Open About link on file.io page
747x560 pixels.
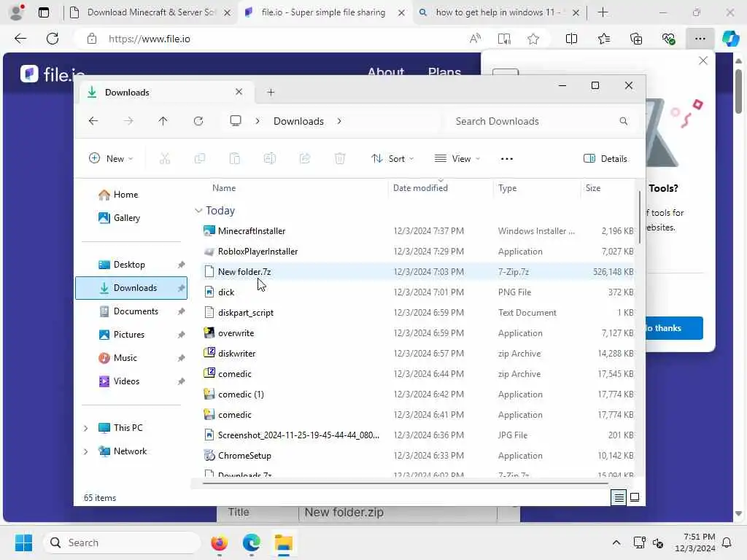pyautogui.click(x=386, y=71)
